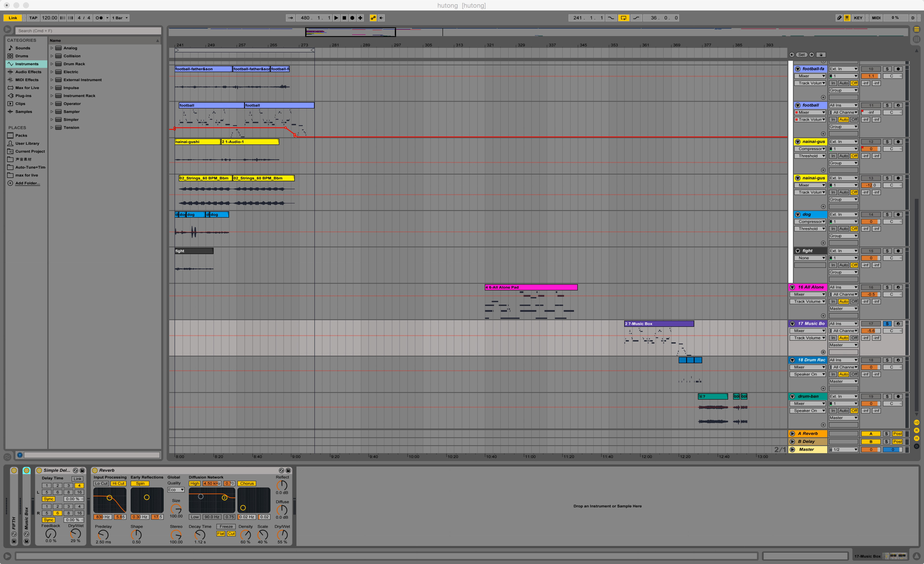This screenshot has width=924, height=564.
Task: Expand the Drum Rack folder
Action: point(52,64)
